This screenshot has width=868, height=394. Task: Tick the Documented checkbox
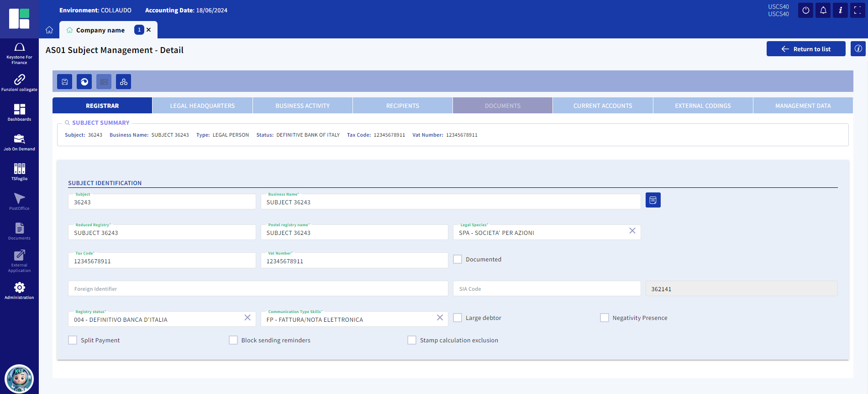[x=458, y=259]
